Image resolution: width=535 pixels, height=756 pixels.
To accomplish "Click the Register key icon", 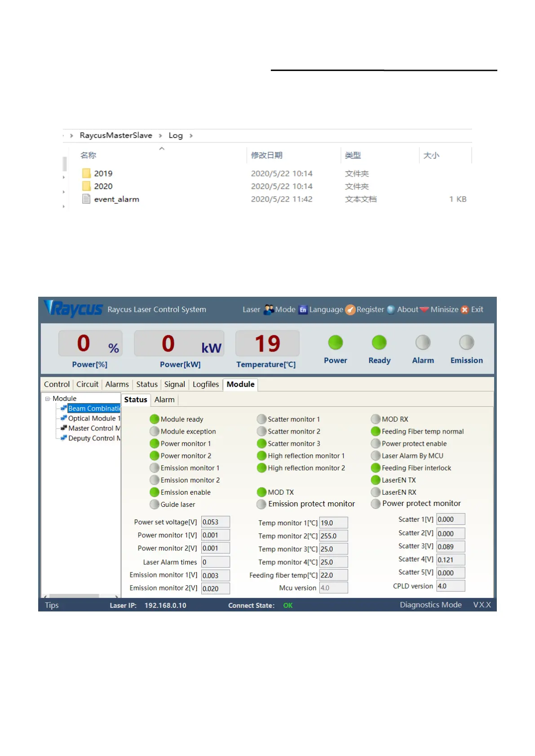I will [350, 310].
